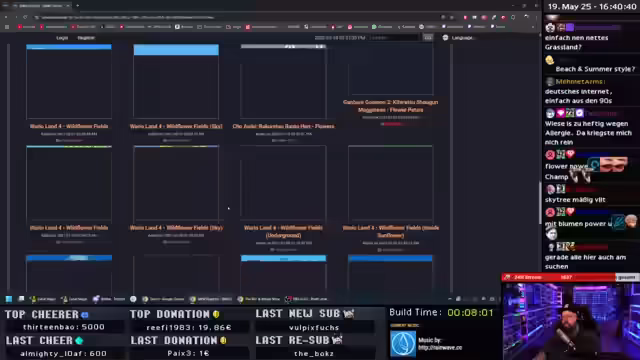The height and width of the screenshot is (360, 640).
Task: Click Ganbare Goemon 2 Flower Petals title
Action: click(391, 106)
